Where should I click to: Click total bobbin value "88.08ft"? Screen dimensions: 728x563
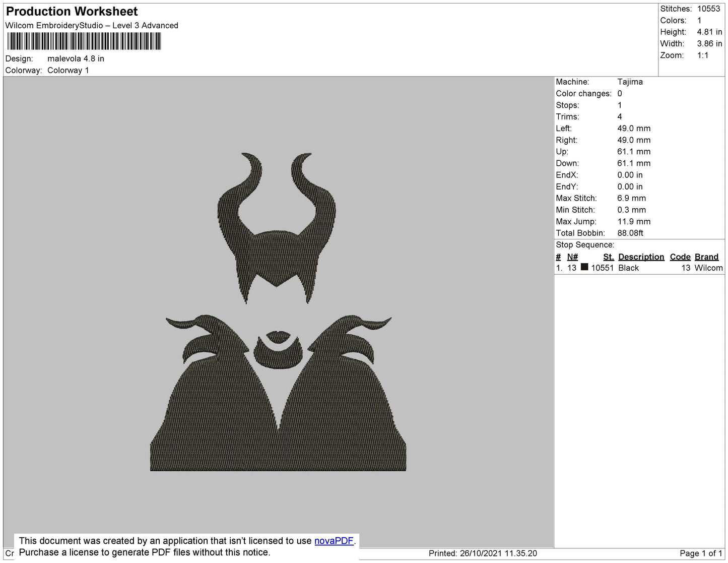pos(630,233)
